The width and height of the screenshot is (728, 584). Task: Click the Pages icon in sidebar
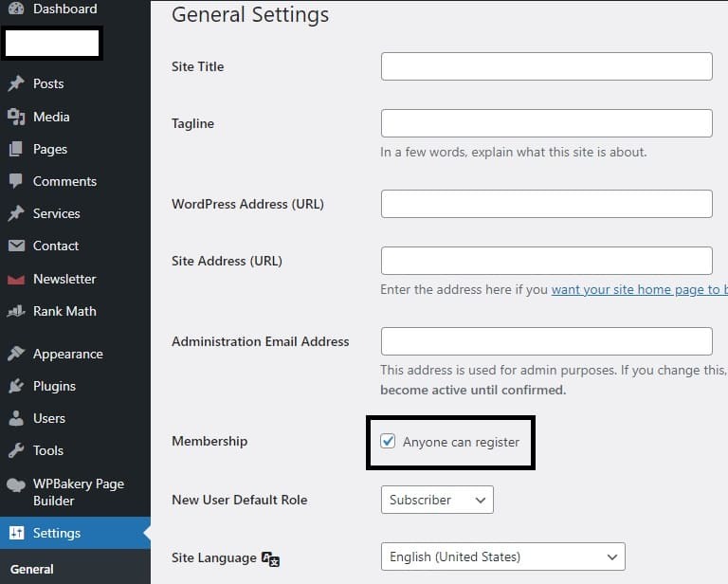[x=15, y=149]
